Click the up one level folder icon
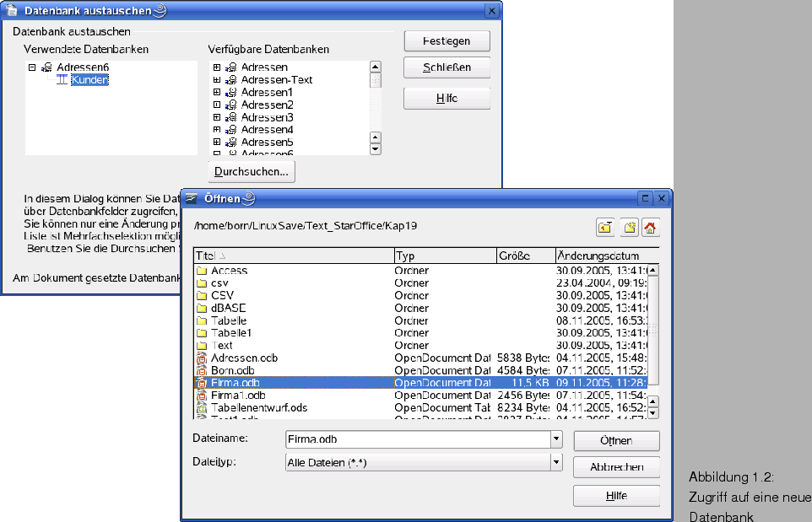Image resolution: width=812 pixels, height=522 pixels. point(606,227)
